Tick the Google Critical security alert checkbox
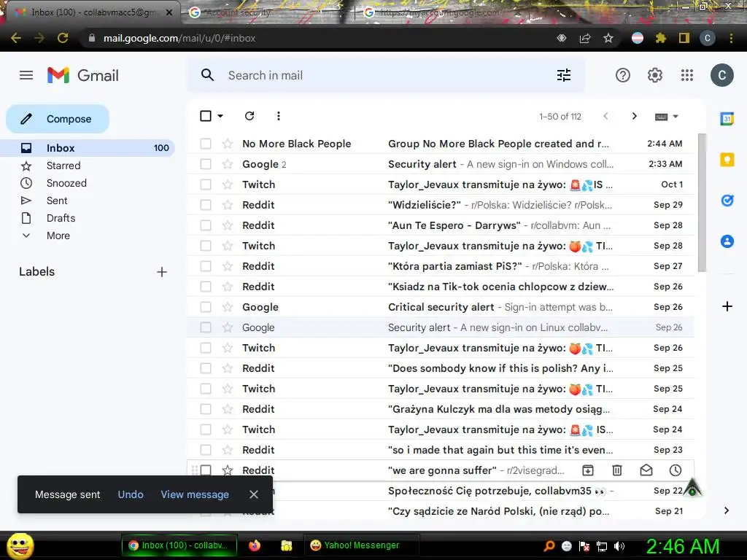The height and width of the screenshot is (560, 747). coord(205,307)
